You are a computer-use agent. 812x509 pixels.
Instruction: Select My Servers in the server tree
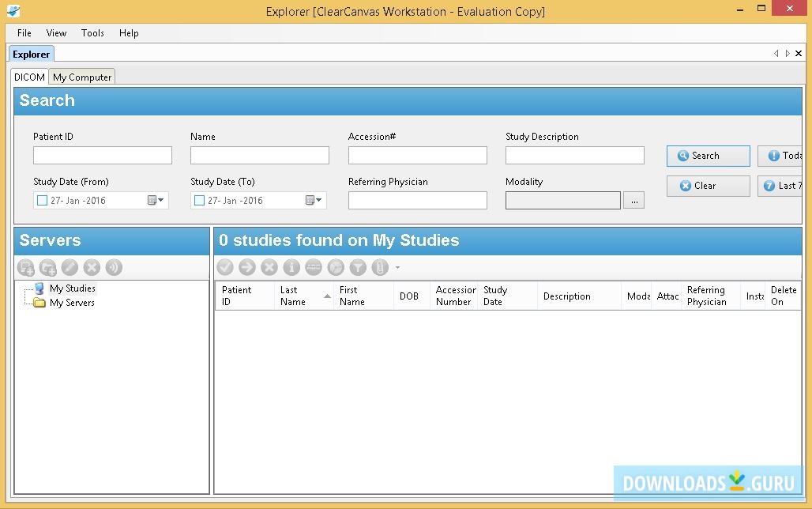click(72, 303)
